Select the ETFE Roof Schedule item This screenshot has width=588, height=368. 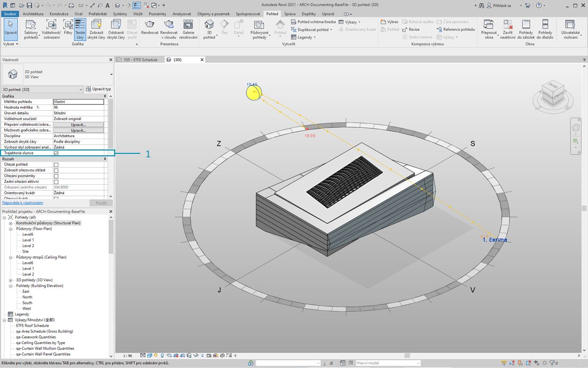(32, 325)
